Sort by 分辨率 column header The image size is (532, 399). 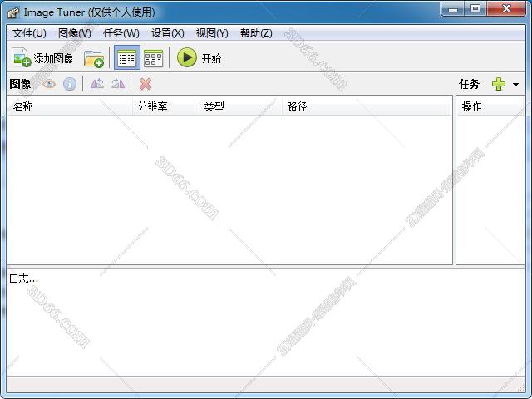[165, 106]
